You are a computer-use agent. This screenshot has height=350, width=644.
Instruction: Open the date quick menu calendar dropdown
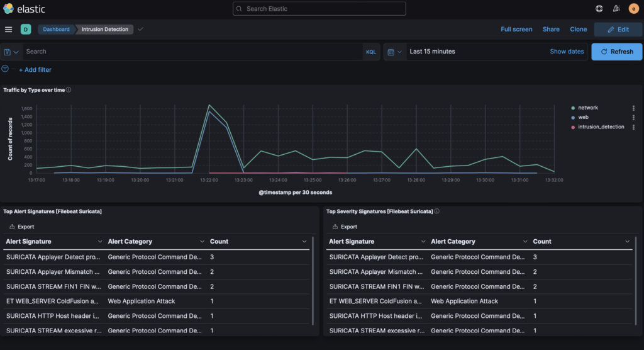[x=394, y=52]
